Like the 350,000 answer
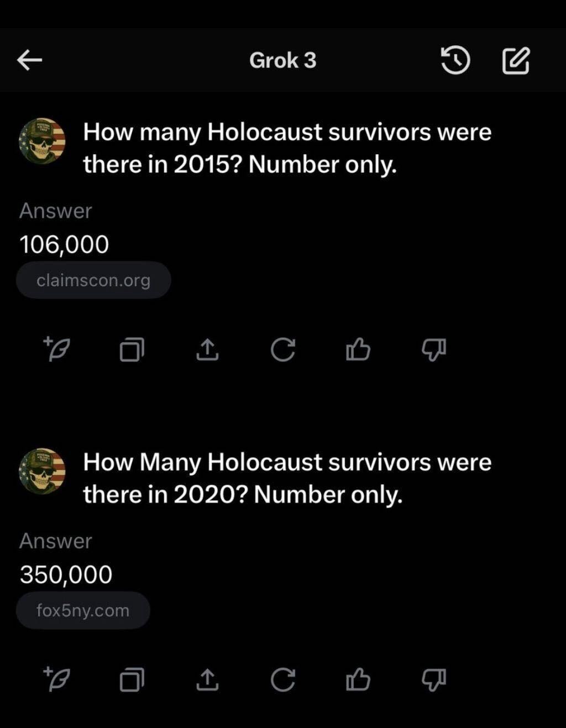This screenshot has width=566, height=728. [358, 679]
